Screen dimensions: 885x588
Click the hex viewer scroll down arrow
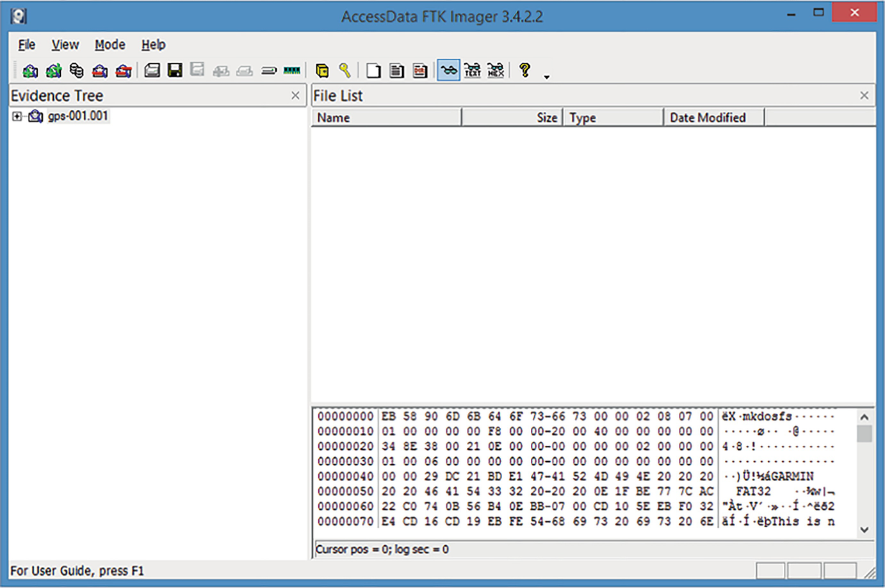(x=865, y=530)
